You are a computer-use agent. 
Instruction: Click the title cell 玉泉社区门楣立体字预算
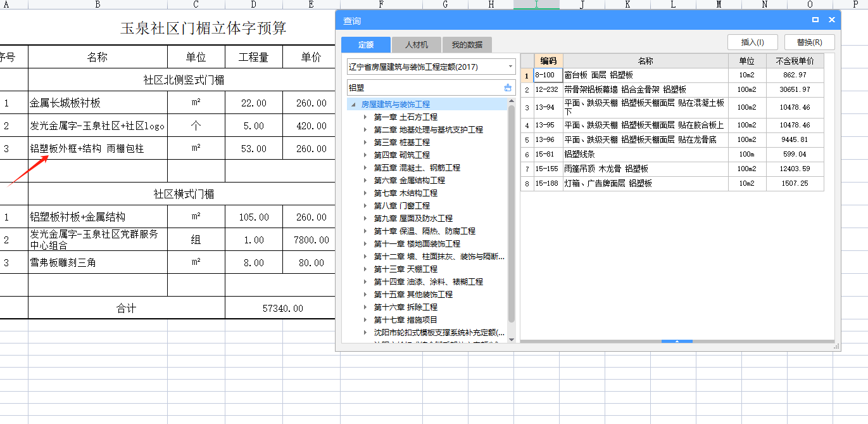tap(204, 28)
